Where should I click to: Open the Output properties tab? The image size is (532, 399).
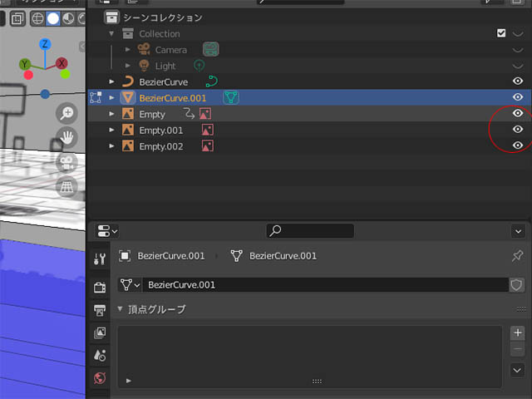100,310
